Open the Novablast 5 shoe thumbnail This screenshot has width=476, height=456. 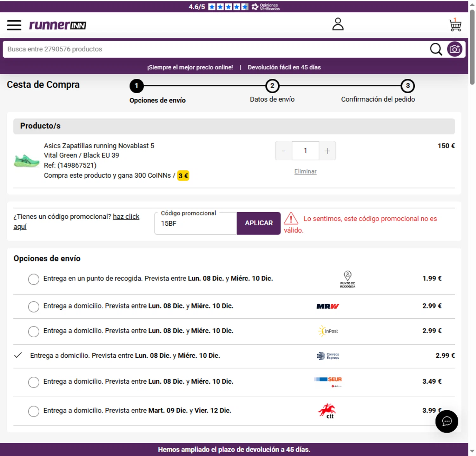click(x=27, y=161)
